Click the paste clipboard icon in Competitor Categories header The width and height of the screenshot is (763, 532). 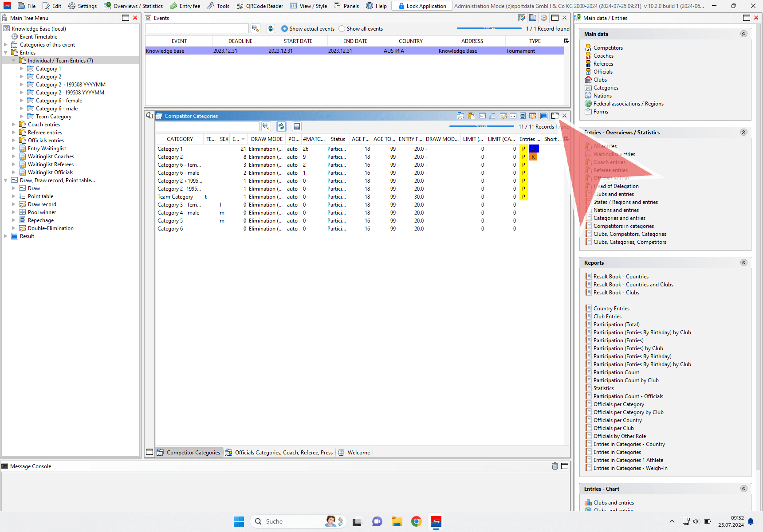pos(471,116)
